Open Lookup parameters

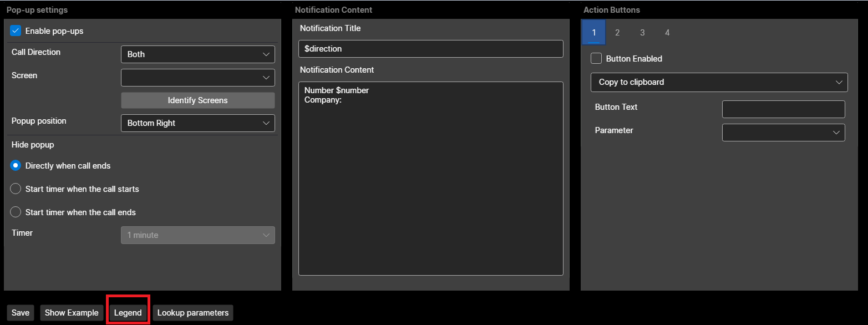(x=193, y=313)
